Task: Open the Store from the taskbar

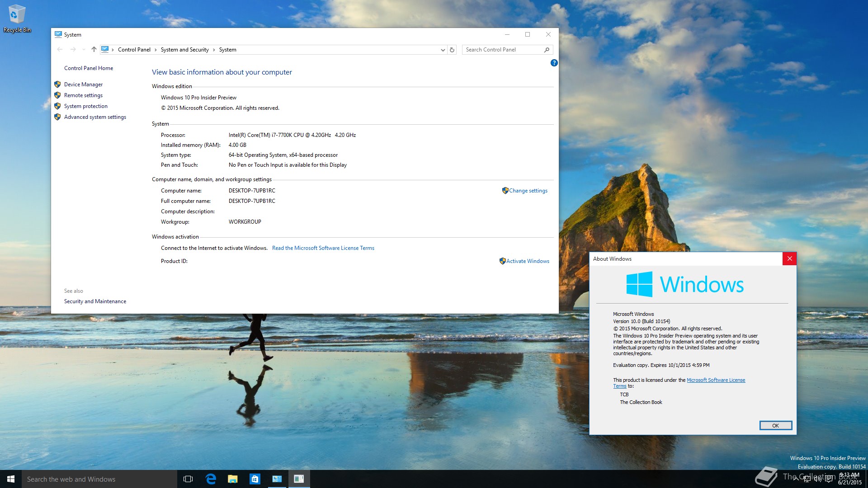Action: click(x=255, y=479)
